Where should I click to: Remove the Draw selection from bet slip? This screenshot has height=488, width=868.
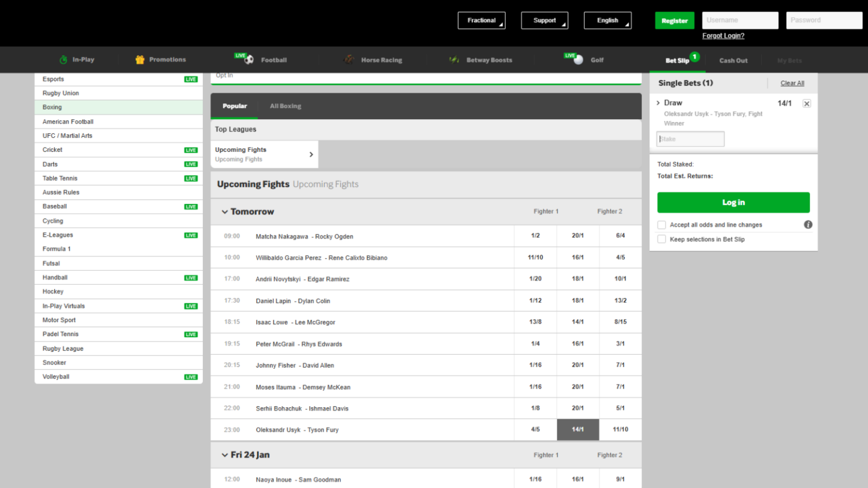(806, 103)
